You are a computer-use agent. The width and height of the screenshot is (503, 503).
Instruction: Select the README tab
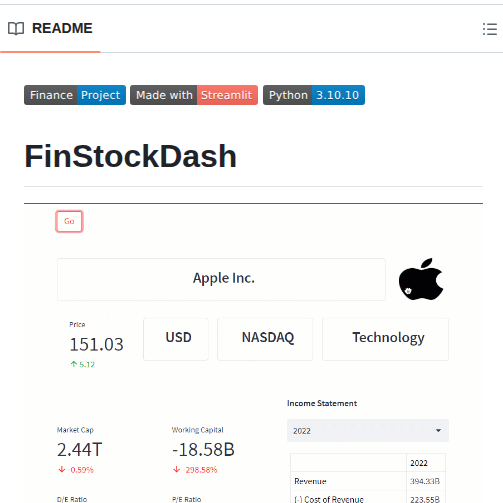pyautogui.click(x=50, y=29)
